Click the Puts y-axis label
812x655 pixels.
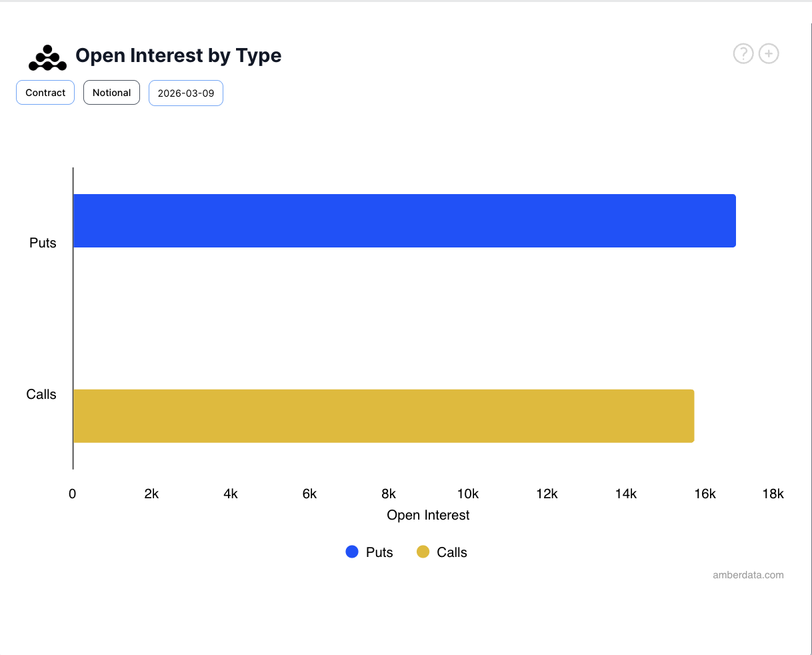click(x=43, y=243)
